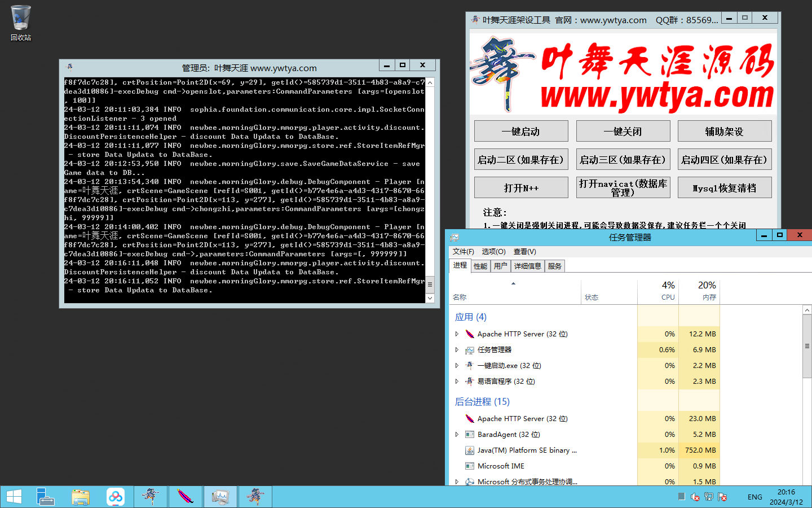Open navicat database management button

click(x=623, y=187)
